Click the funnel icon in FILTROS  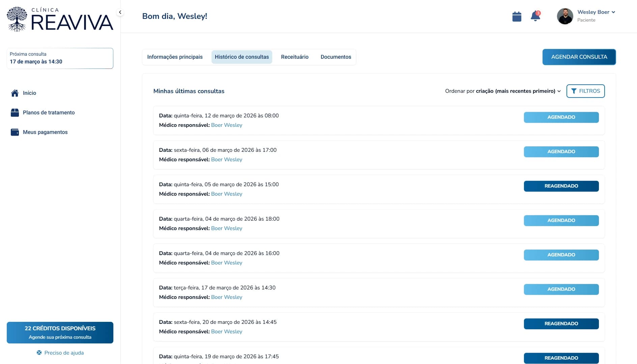574,91
